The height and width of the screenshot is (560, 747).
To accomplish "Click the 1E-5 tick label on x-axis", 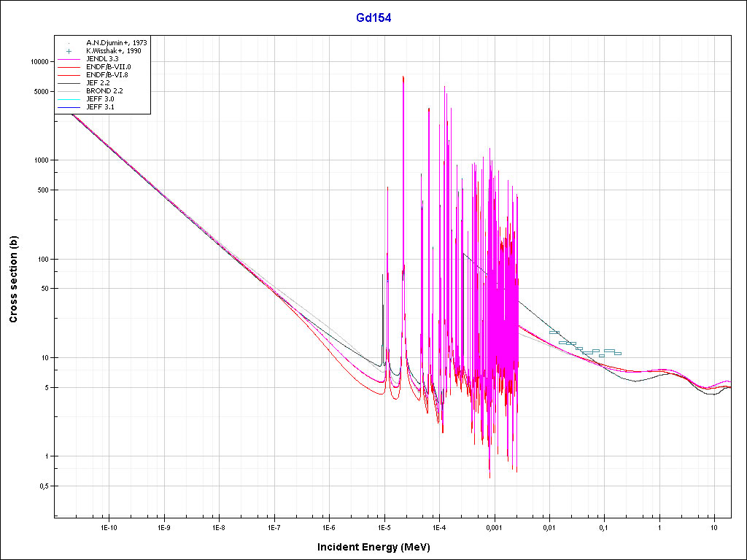I will click(384, 526).
